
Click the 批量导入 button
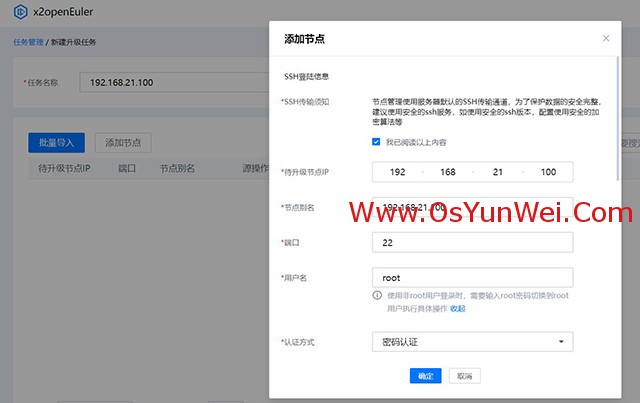[x=56, y=142]
